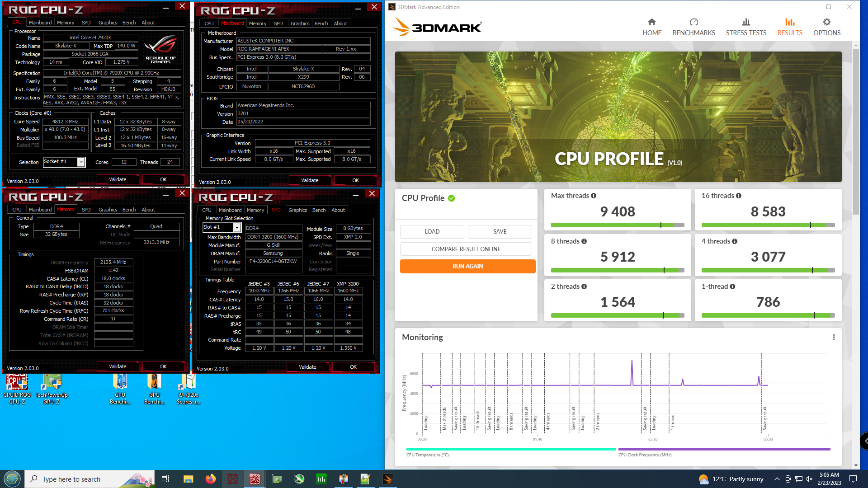Open the notification center icon

(x=853, y=479)
